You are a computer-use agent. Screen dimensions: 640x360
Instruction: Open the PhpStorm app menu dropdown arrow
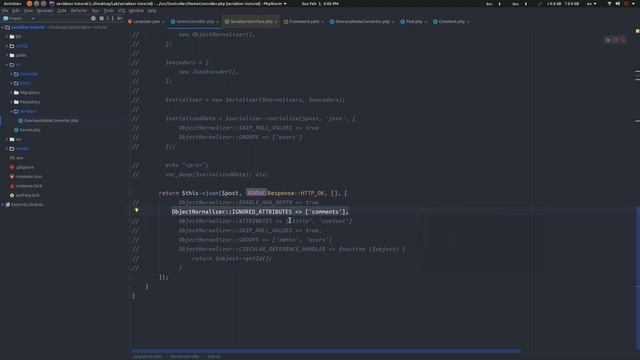coord(285,4)
